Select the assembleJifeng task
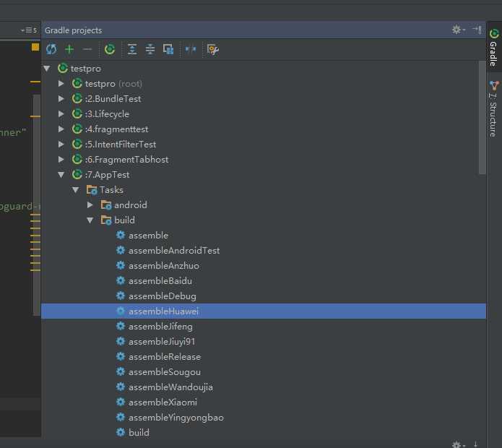 coord(160,327)
